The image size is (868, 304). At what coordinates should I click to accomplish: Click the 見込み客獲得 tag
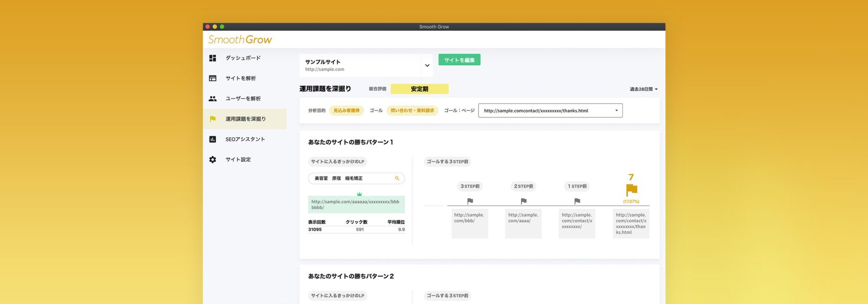pos(346,111)
